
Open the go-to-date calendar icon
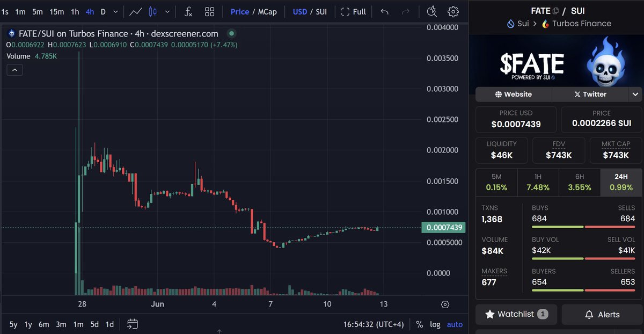pyautogui.click(x=133, y=324)
